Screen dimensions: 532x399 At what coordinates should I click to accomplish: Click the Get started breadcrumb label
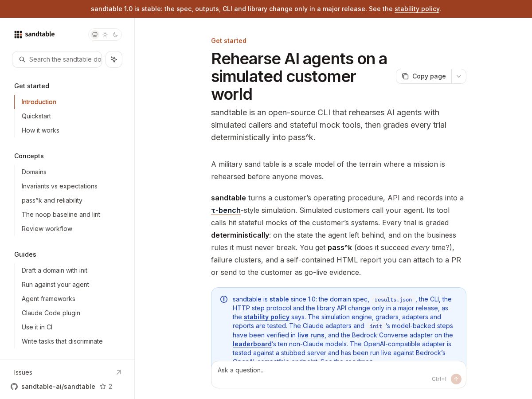click(229, 41)
